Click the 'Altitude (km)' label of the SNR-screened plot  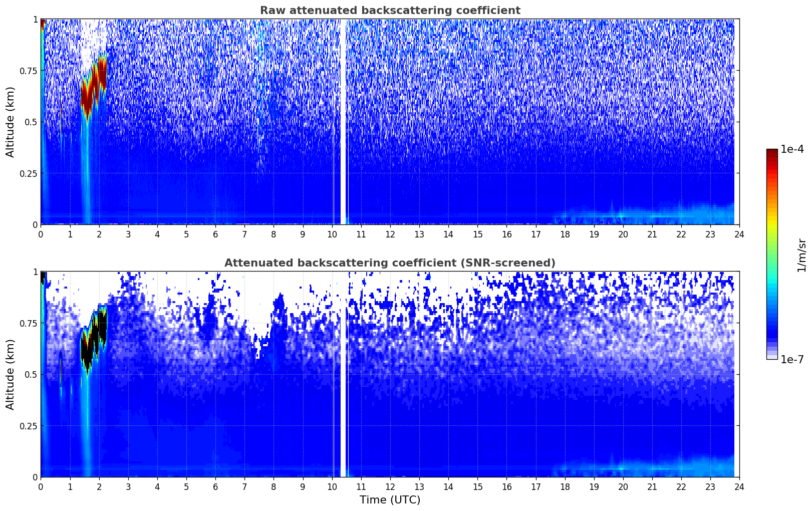tap(11, 374)
